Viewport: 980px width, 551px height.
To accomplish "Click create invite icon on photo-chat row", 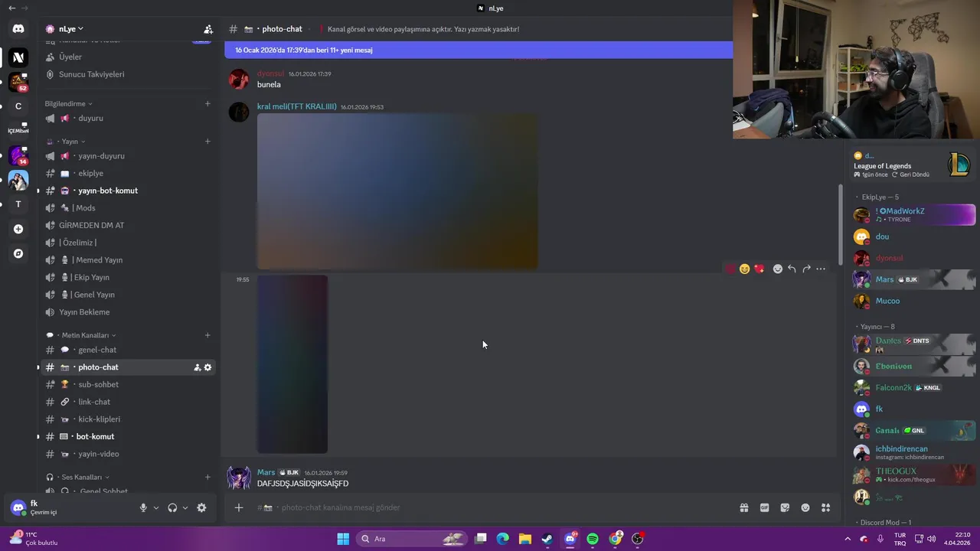I will [x=197, y=367].
